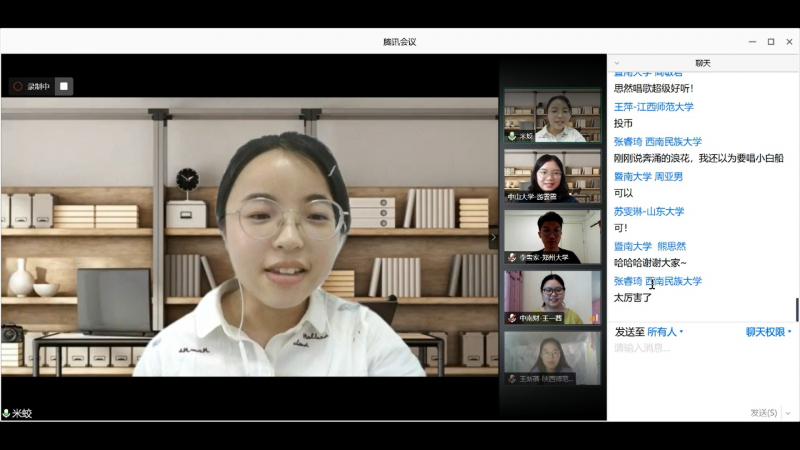
Task: Click the muted mic icon on 中南财-王一茜's thumbnail
Action: tap(512, 318)
